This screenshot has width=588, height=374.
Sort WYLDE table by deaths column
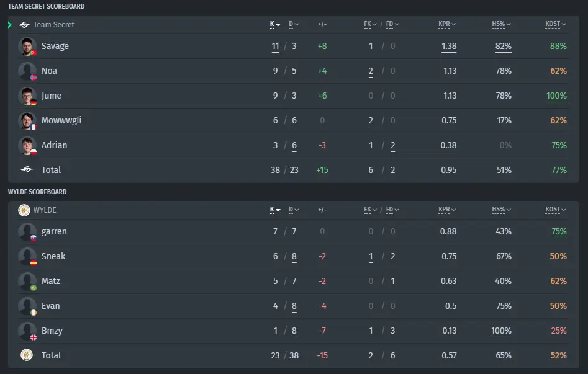[x=294, y=210]
